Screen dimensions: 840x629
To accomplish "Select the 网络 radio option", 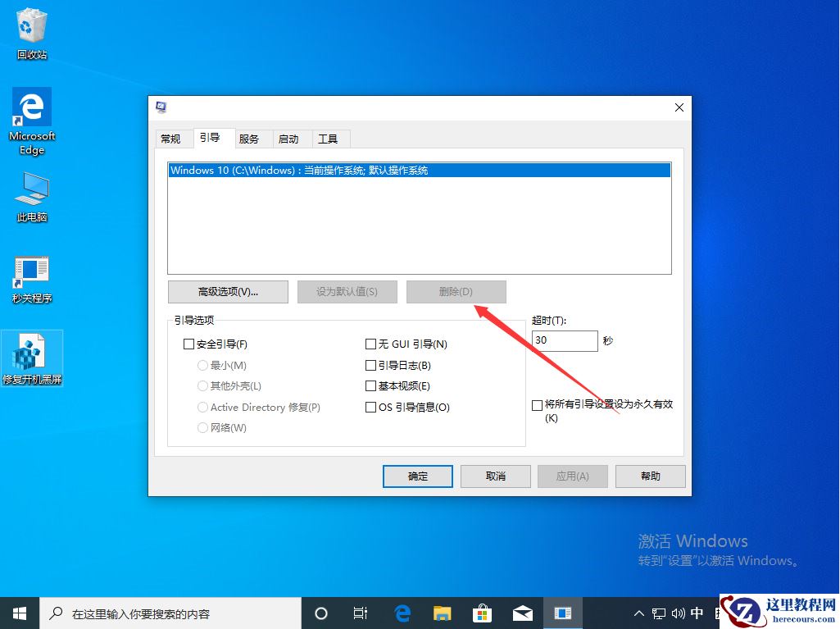I will pos(202,427).
